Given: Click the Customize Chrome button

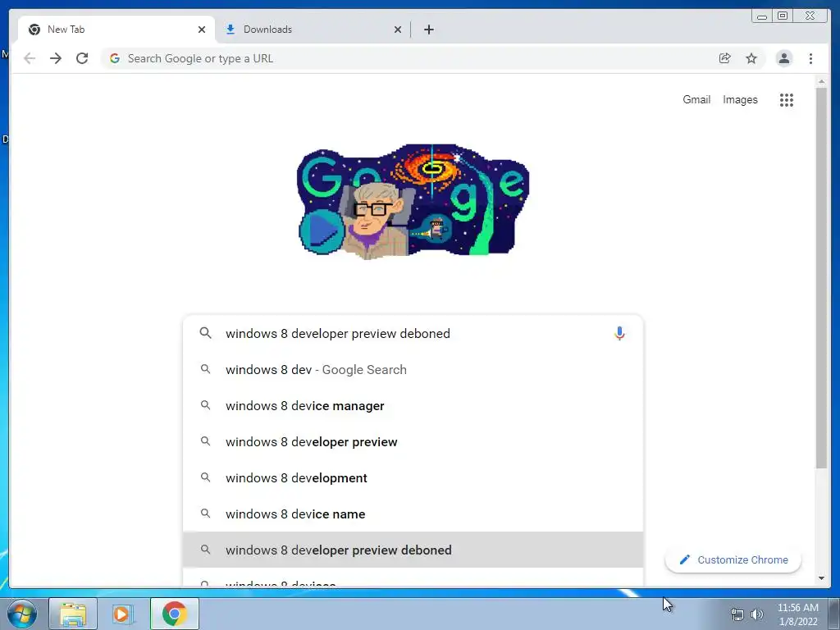Looking at the screenshot, I should pyautogui.click(x=733, y=559).
